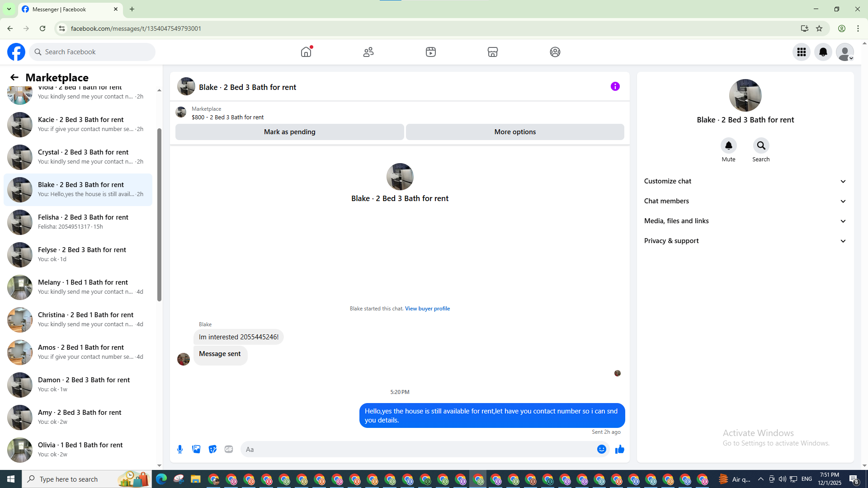The height and width of the screenshot is (488, 868).
Task: Choose a GIF
Action: [x=229, y=449]
